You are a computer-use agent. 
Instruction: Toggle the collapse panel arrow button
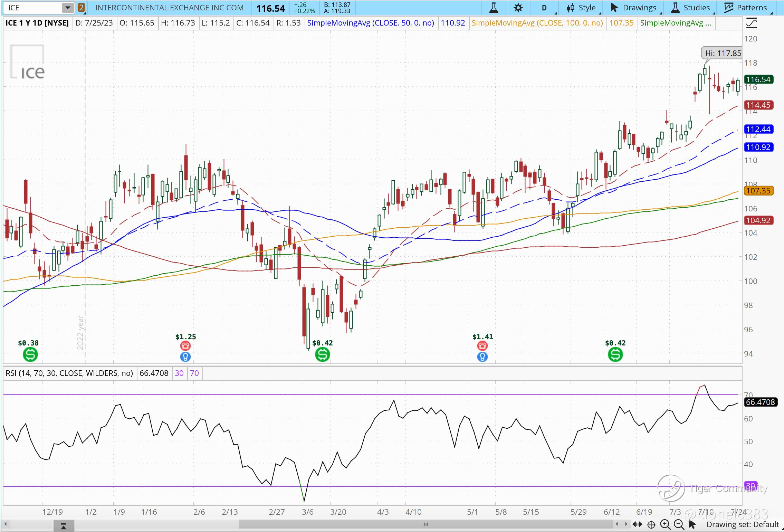point(64,526)
